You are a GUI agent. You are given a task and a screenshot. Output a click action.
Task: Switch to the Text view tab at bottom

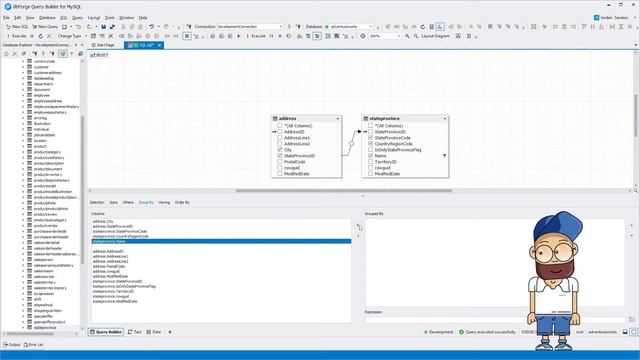(135, 332)
